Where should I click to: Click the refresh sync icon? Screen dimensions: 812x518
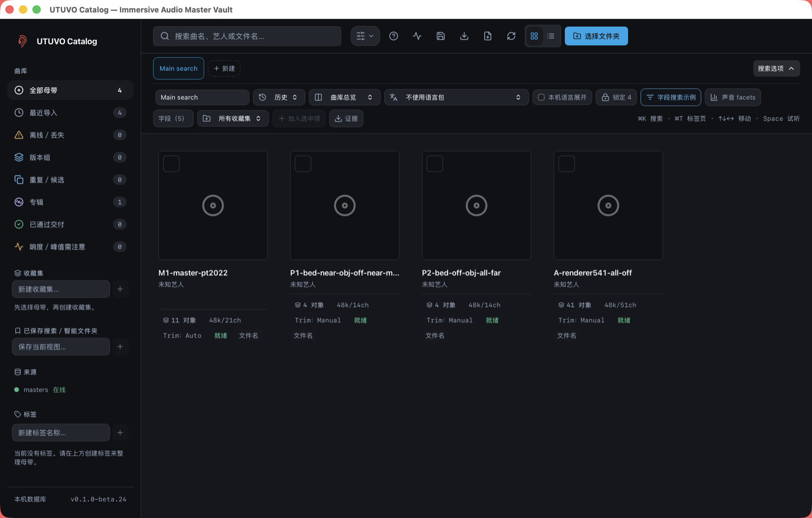(511, 36)
